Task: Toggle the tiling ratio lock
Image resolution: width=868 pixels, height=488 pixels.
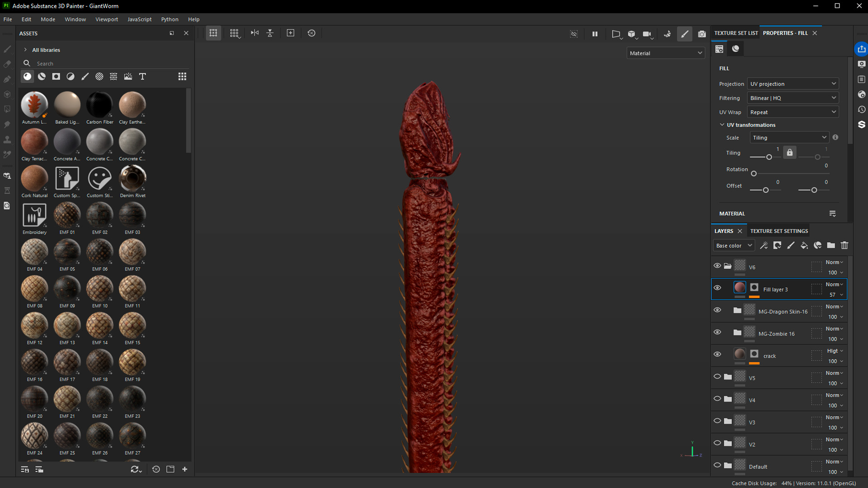Action: point(790,153)
